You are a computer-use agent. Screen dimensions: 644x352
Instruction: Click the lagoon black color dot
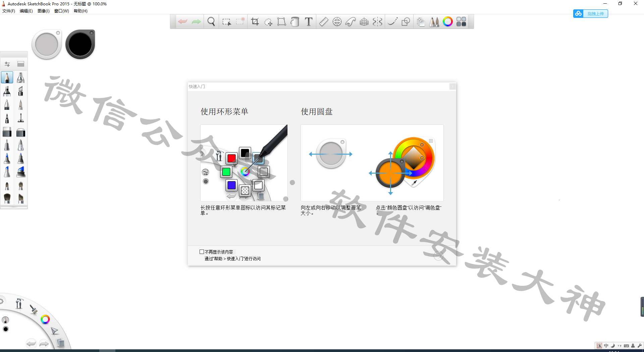[5, 329]
